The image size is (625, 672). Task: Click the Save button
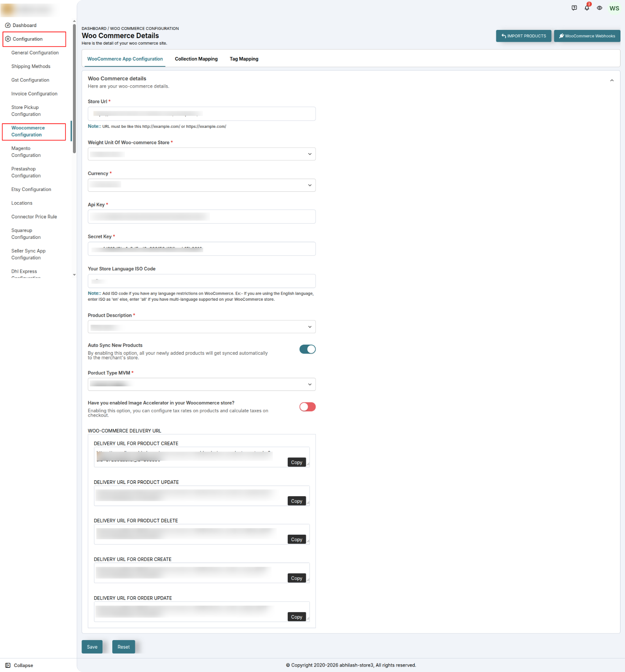[x=92, y=647]
